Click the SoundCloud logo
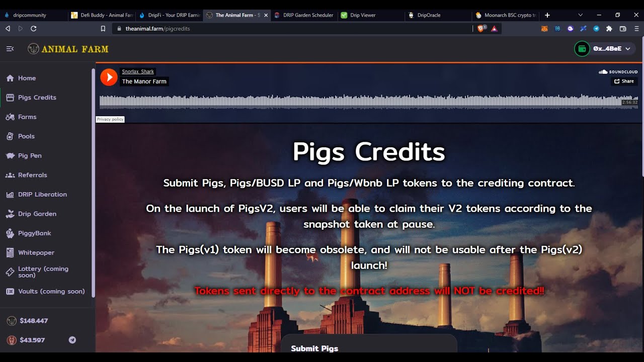 (x=618, y=72)
